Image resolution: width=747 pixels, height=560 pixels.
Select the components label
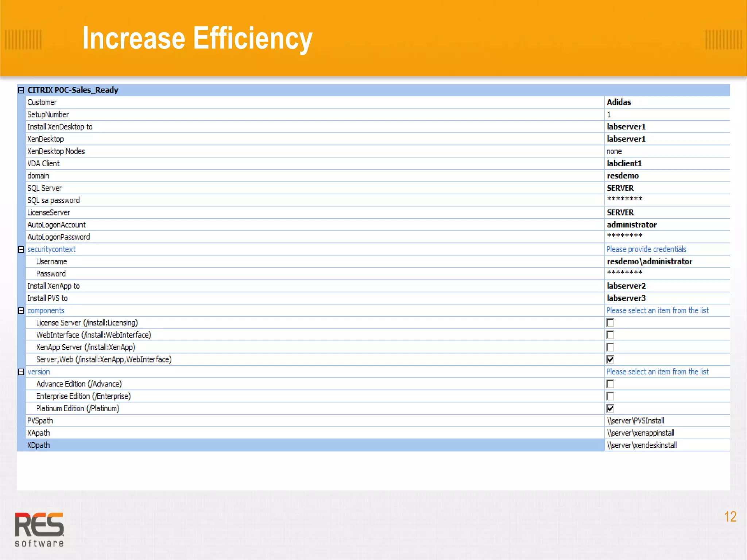(x=46, y=311)
